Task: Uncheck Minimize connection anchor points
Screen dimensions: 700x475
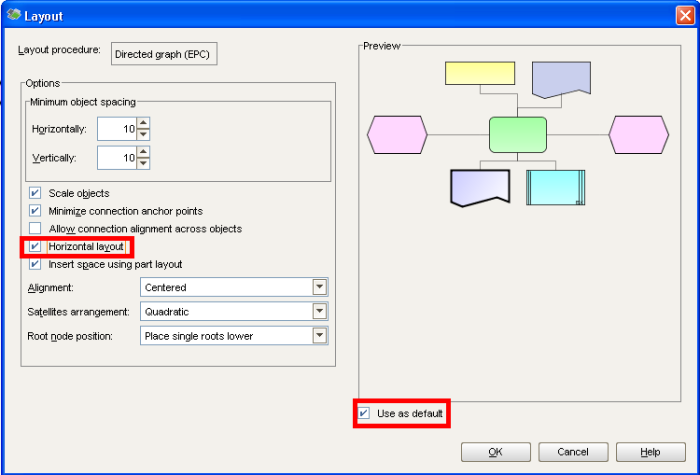Action: coord(35,211)
